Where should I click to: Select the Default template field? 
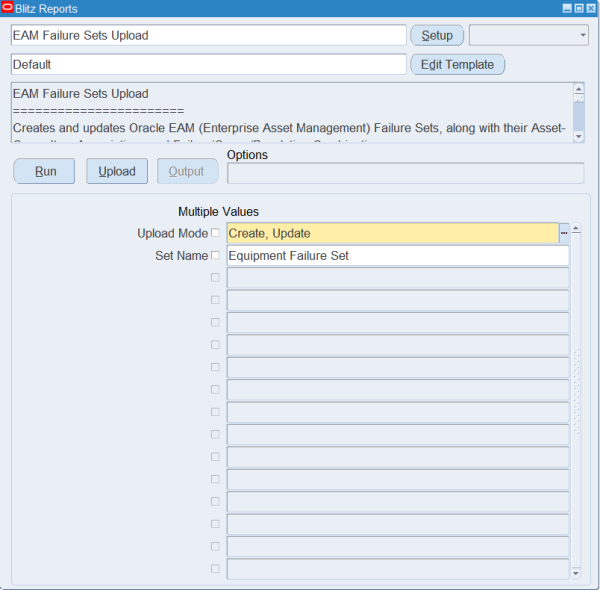(209, 64)
